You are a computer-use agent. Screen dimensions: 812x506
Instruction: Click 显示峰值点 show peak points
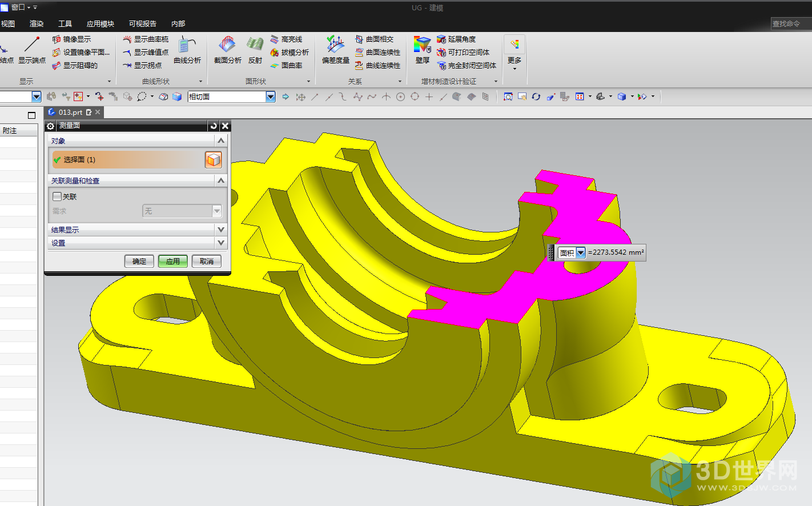[146, 53]
